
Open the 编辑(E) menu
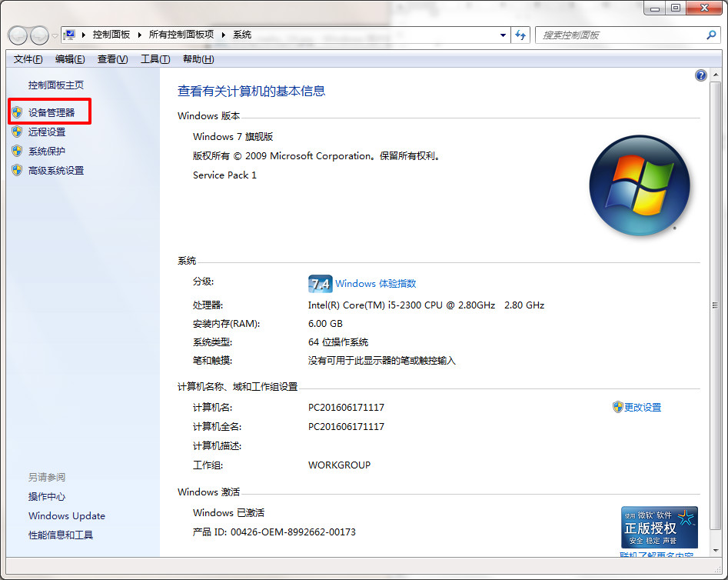70,59
